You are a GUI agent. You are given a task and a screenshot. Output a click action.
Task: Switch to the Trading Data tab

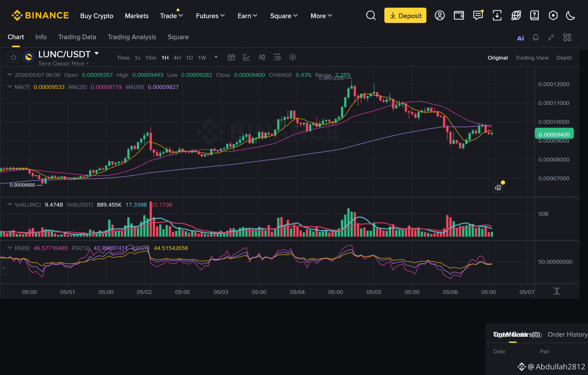click(x=77, y=37)
